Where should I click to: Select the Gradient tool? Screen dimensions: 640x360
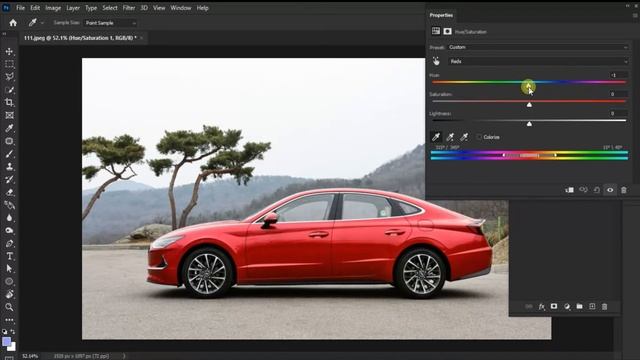(9, 205)
